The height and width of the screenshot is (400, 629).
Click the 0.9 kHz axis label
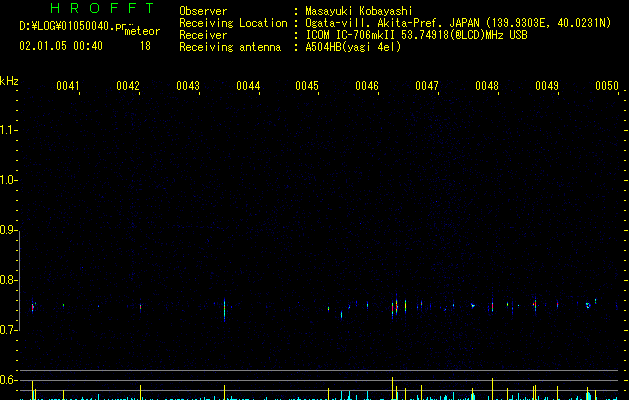click(x=8, y=230)
